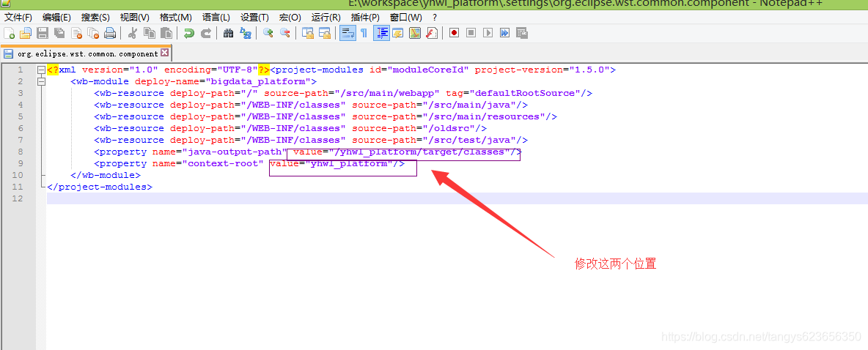868x350 pixels.
Task: Create a new file with New icon
Action: pos(9,33)
